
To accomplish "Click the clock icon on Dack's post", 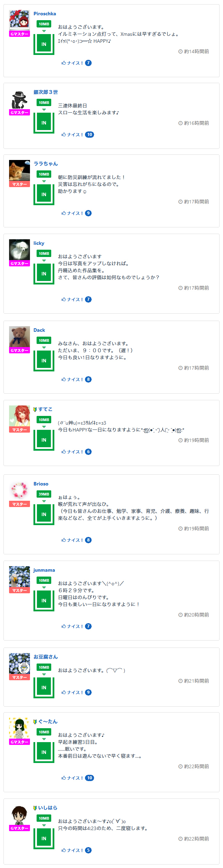I will [x=180, y=368].
